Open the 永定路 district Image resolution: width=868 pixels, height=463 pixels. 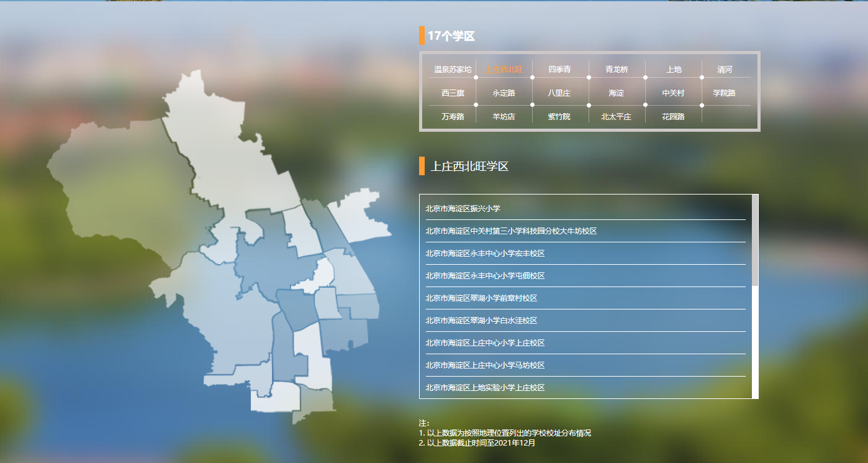504,93
